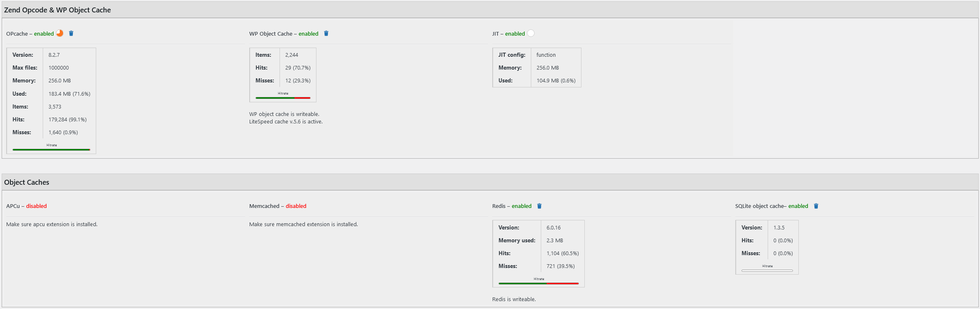The image size is (980, 309).
Task: Collapse the Zend Opcode & WP Object Cache header
Action: (57, 10)
